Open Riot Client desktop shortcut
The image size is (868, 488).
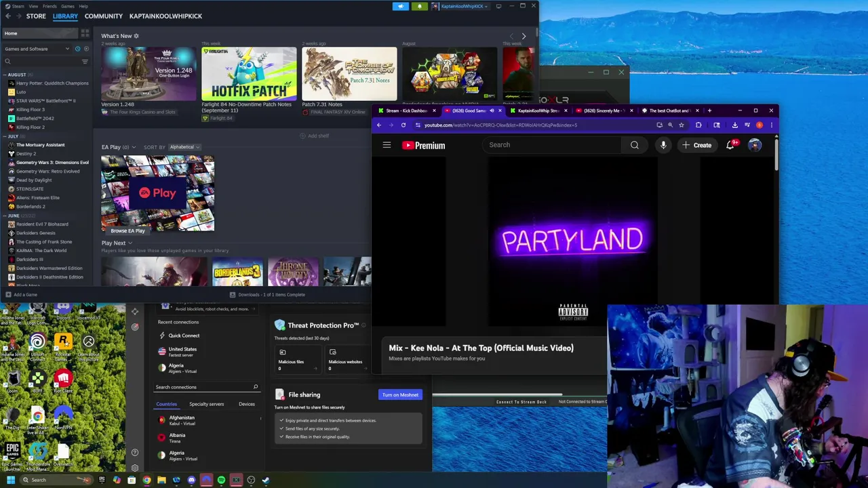click(x=63, y=382)
